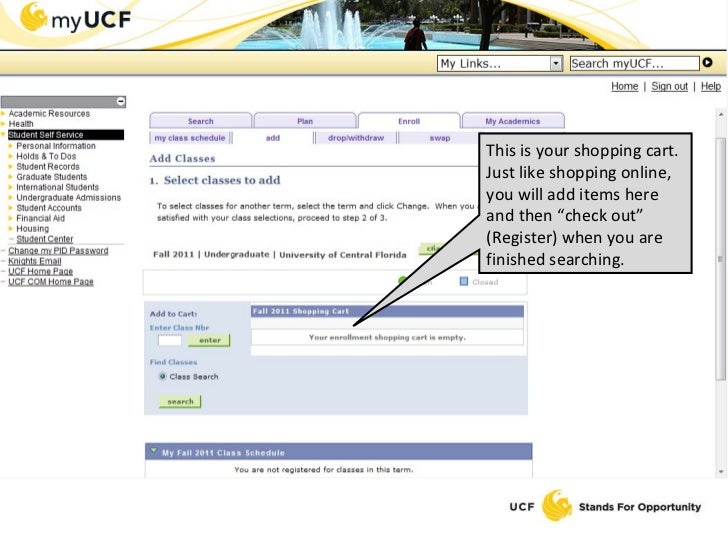Open the Student Center link
This screenshot has height=546, width=728.
coord(45,239)
